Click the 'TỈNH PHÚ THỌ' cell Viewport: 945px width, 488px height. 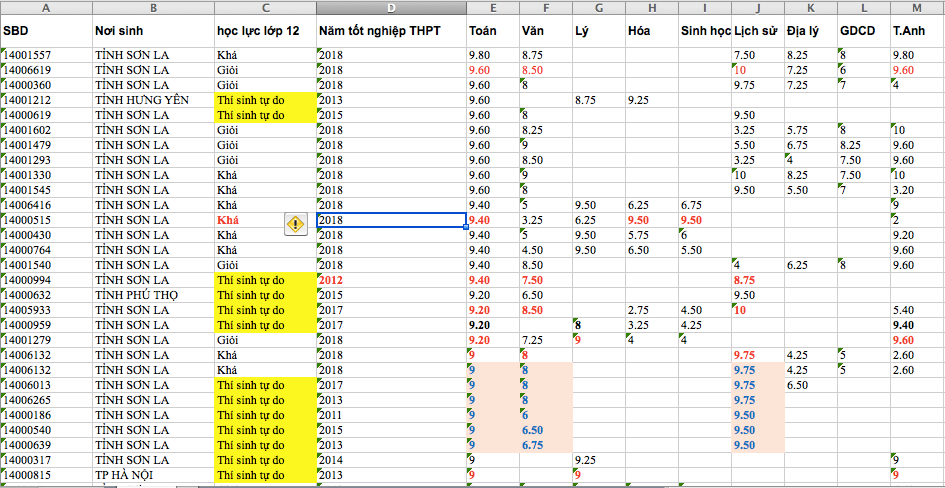click(152, 295)
